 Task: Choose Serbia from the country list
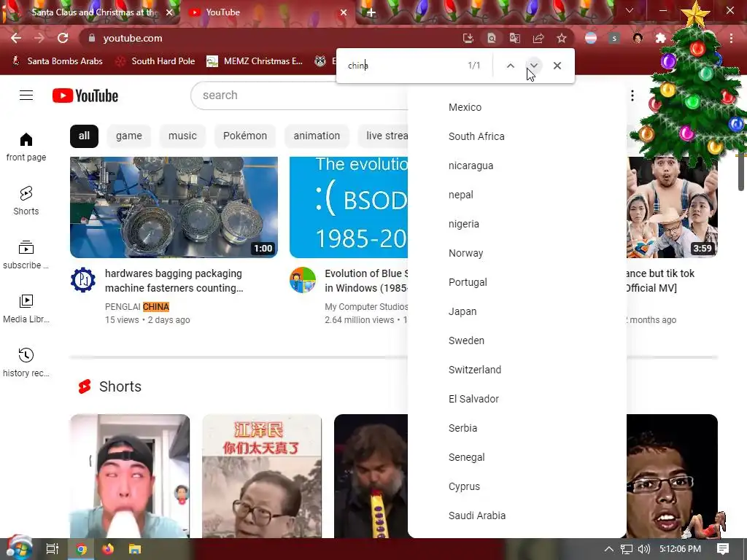point(517,428)
